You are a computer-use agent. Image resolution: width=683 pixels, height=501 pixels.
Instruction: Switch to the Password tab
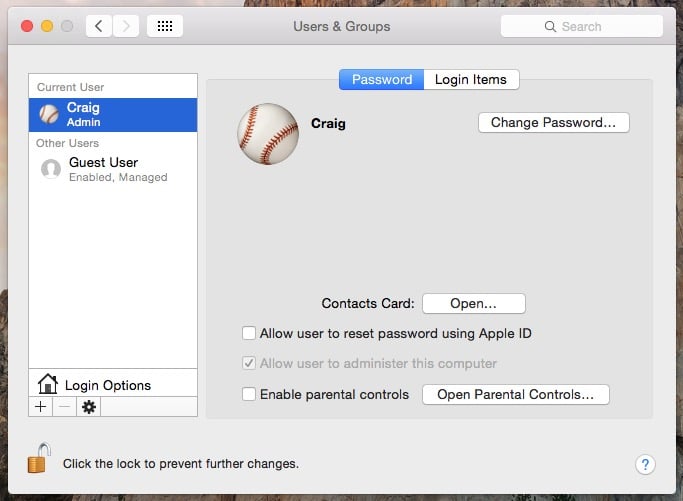(382, 80)
